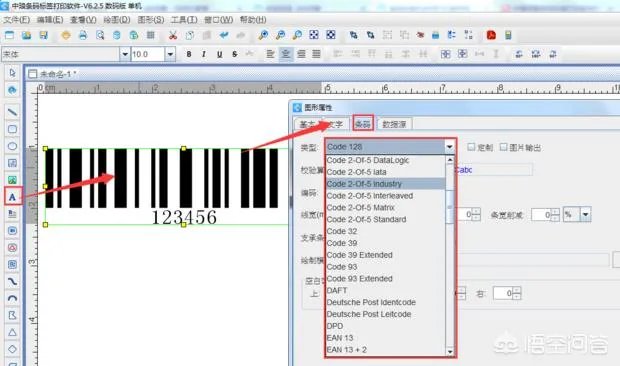The image size is (620, 366).
Task: Select the 未命名-1 document tab
Action: pyautogui.click(x=53, y=74)
